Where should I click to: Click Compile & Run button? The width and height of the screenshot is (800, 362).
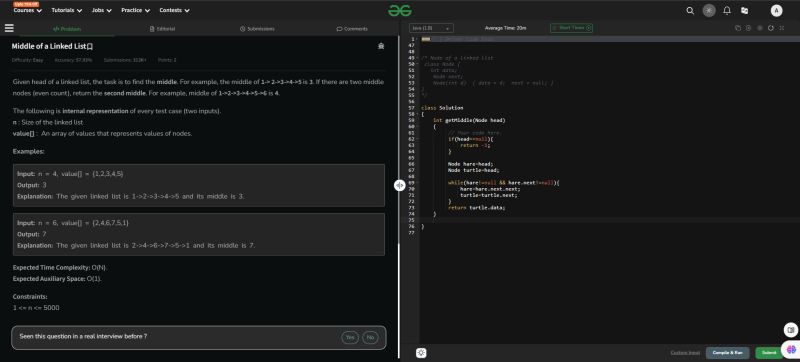(728, 353)
